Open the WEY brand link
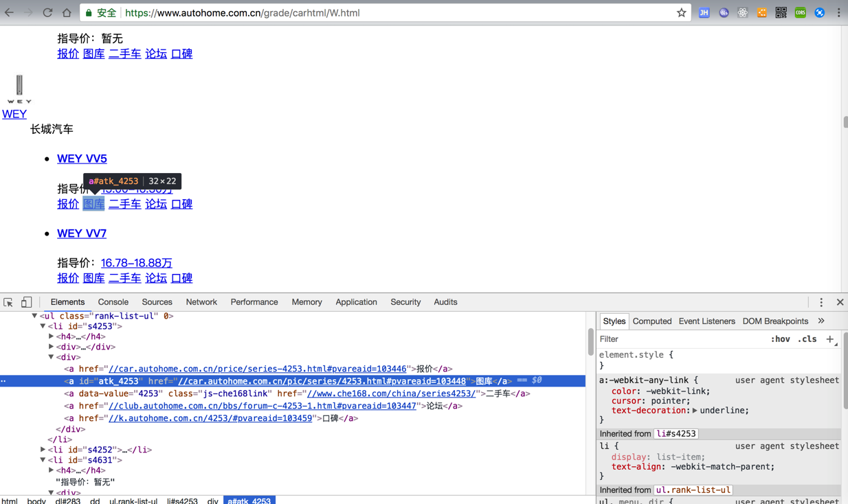Viewport: 848px width, 504px height. [x=14, y=114]
